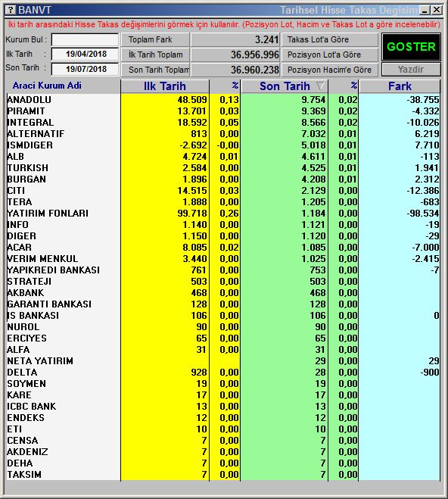Click the Yazdir print button
The width and height of the screenshot is (448, 499).
(x=411, y=70)
